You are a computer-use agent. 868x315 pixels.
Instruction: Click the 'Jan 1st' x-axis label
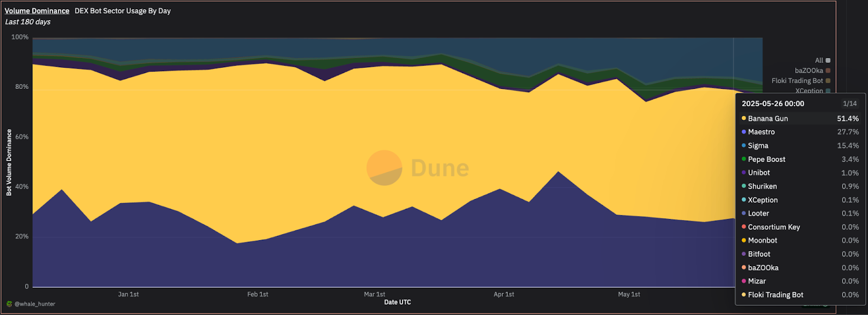(x=129, y=294)
